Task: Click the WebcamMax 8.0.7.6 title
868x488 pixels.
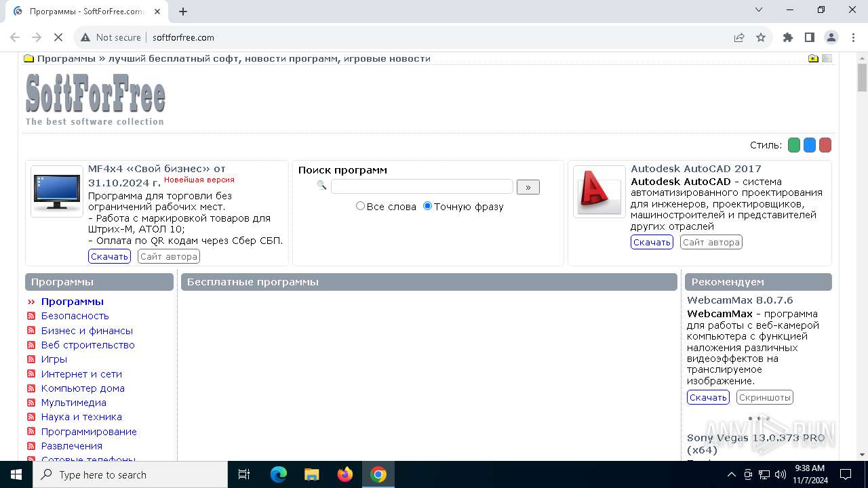Action: [740, 300]
